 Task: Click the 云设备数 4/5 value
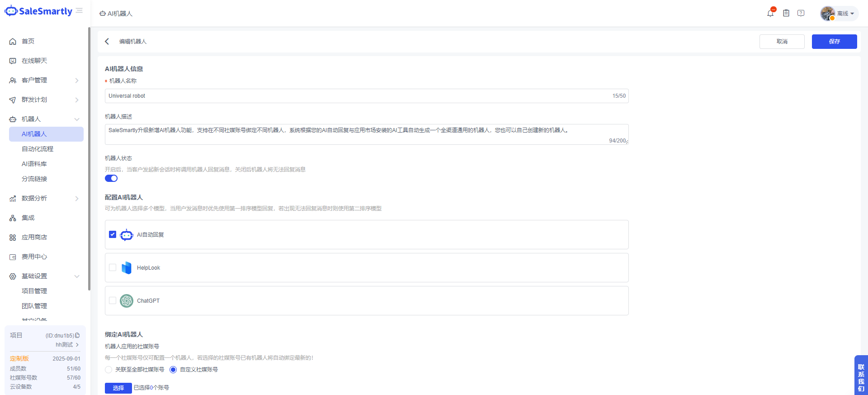77,387
